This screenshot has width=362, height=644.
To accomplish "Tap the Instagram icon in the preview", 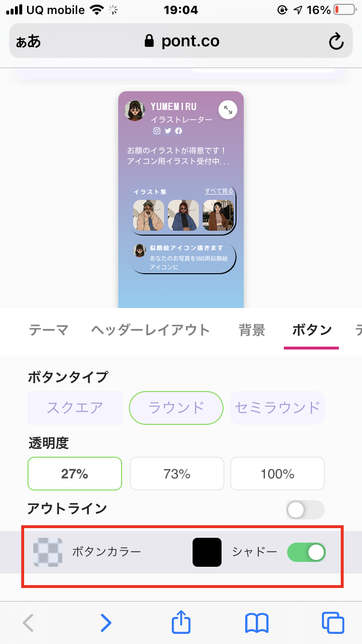I will point(157,131).
